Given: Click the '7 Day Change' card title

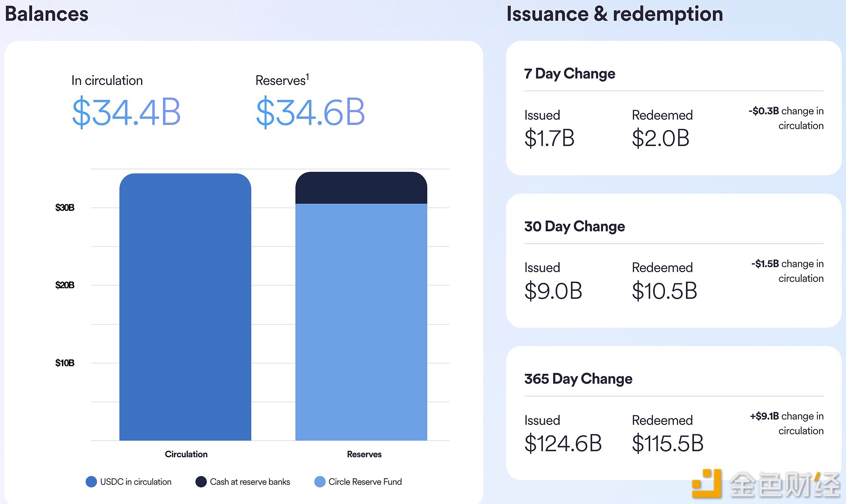Looking at the screenshot, I should tap(570, 74).
